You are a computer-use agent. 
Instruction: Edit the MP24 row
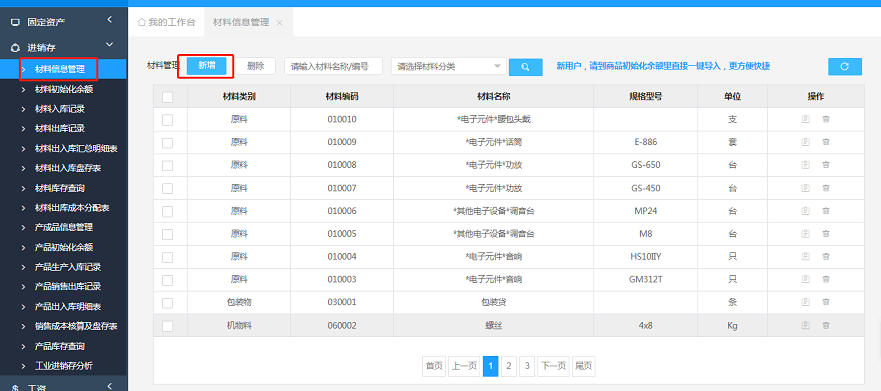(805, 211)
